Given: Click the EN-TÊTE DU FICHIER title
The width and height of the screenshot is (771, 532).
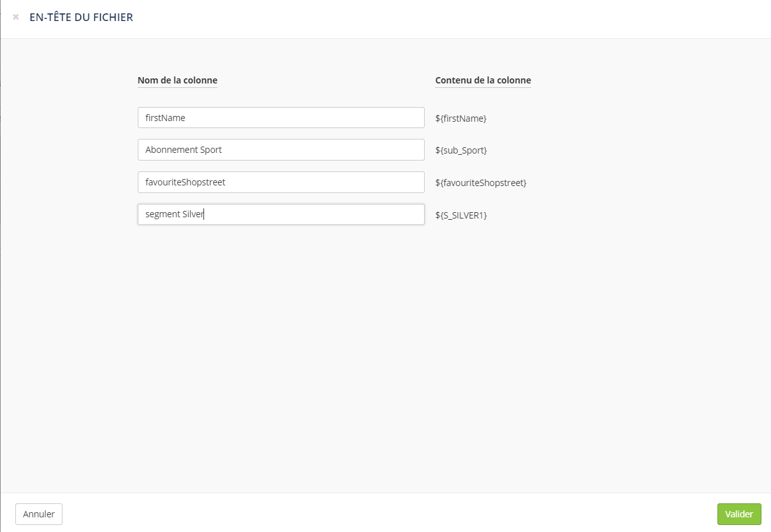Looking at the screenshot, I should click(x=81, y=17).
